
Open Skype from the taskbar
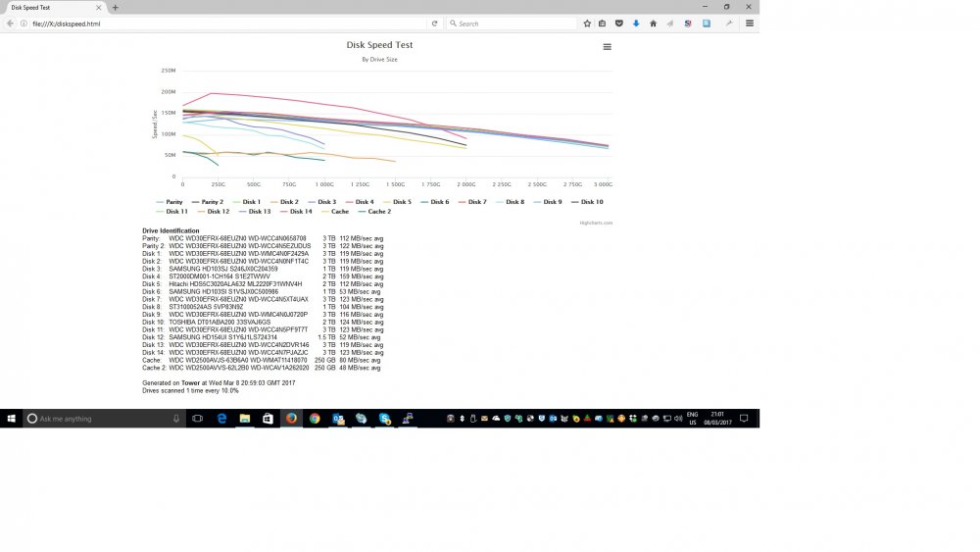[x=384, y=419]
